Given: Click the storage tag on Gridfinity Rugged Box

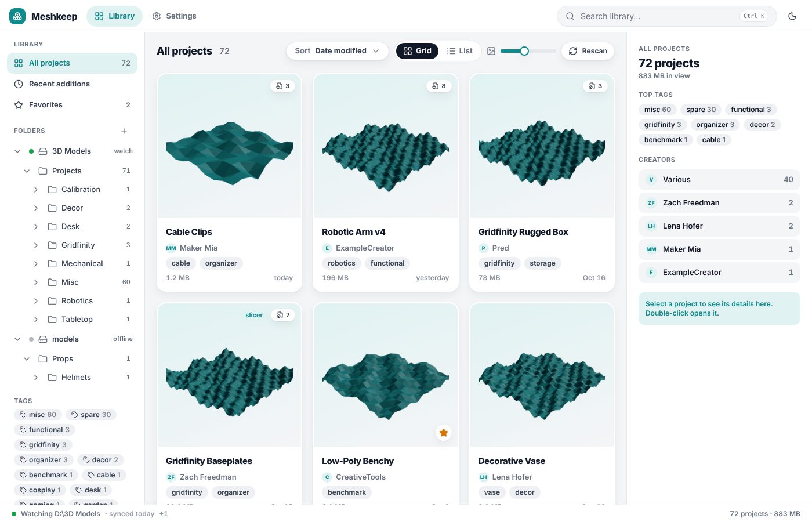Looking at the screenshot, I should pyautogui.click(x=543, y=263).
